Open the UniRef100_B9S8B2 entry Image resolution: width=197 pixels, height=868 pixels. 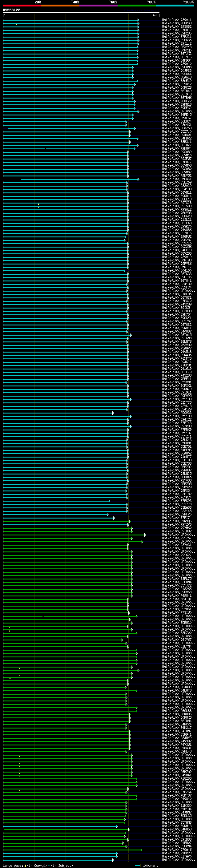coord(177,26)
